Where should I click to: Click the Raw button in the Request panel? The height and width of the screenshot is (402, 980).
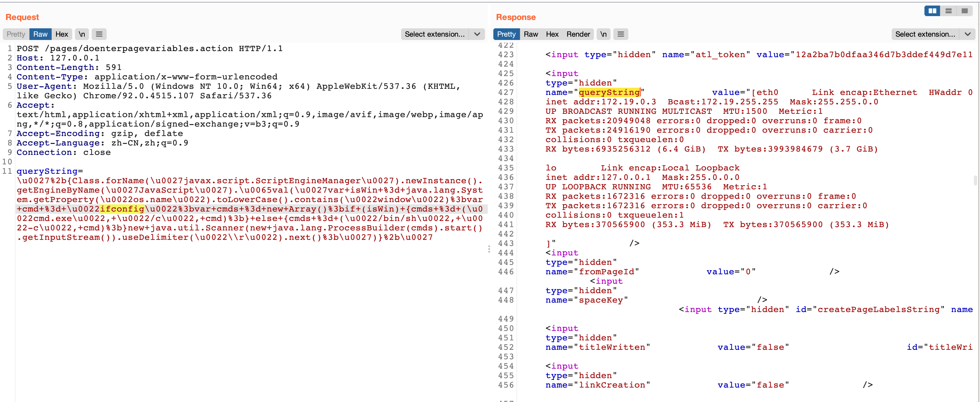pyautogui.click(x=40, y=34)
